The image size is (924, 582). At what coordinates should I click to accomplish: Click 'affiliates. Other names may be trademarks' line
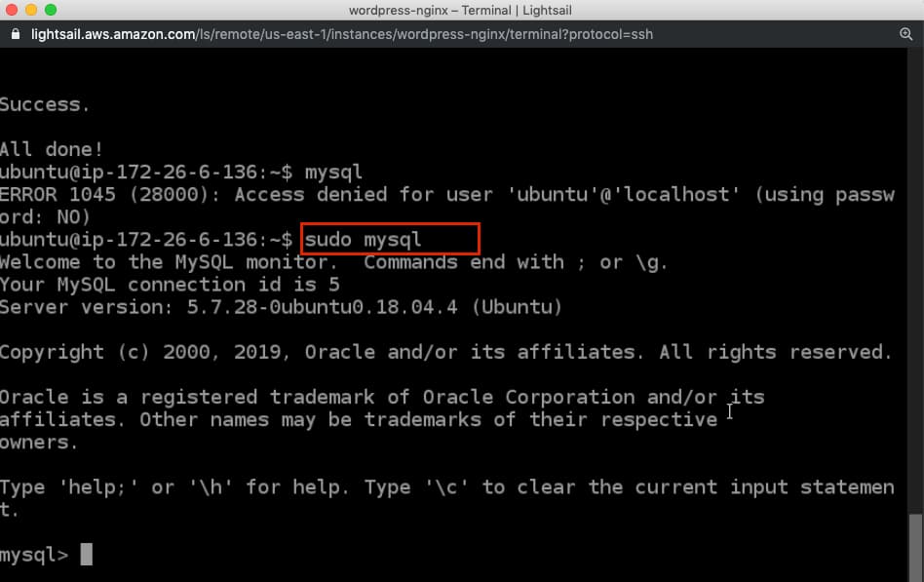(x=359, y=419)
